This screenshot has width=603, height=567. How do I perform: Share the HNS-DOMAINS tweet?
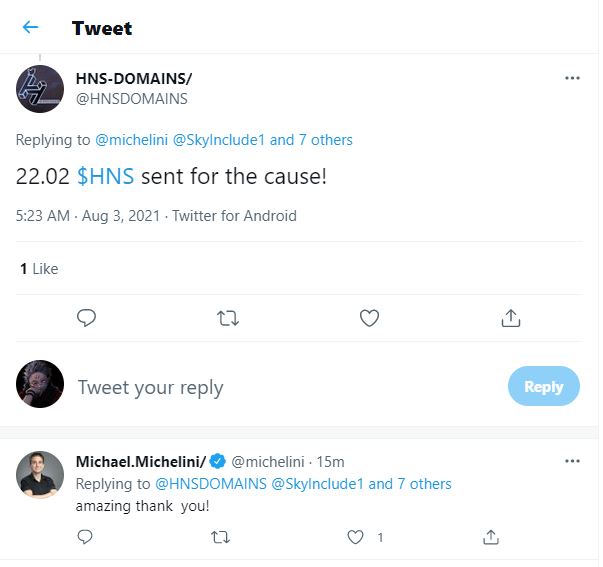point(510,318)
